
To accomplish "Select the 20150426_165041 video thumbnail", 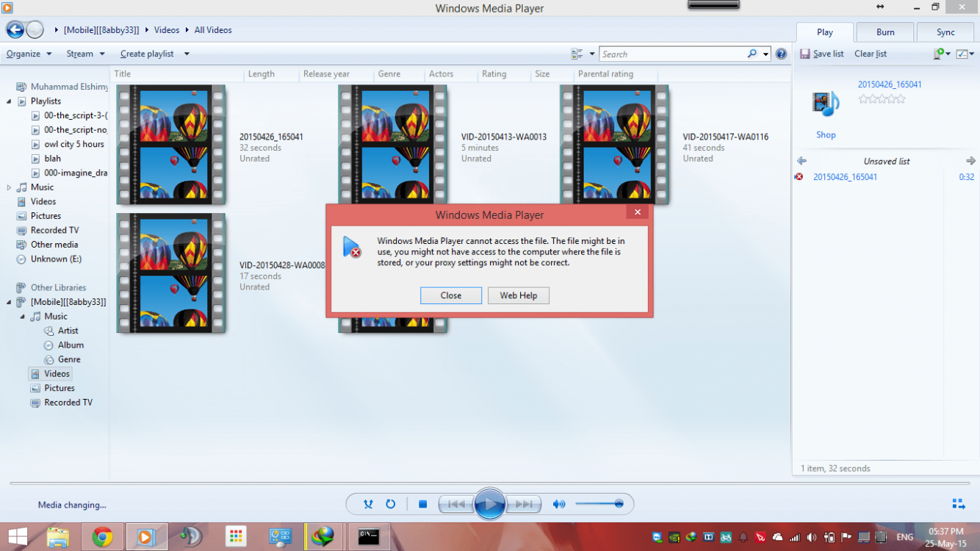I will (170, 145).
